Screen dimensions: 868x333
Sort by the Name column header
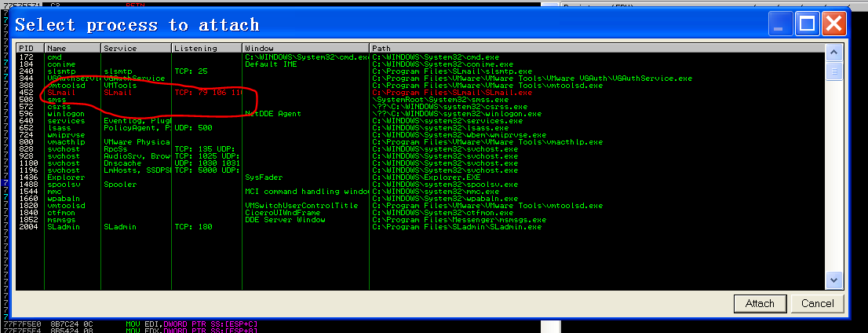(72, 48)
